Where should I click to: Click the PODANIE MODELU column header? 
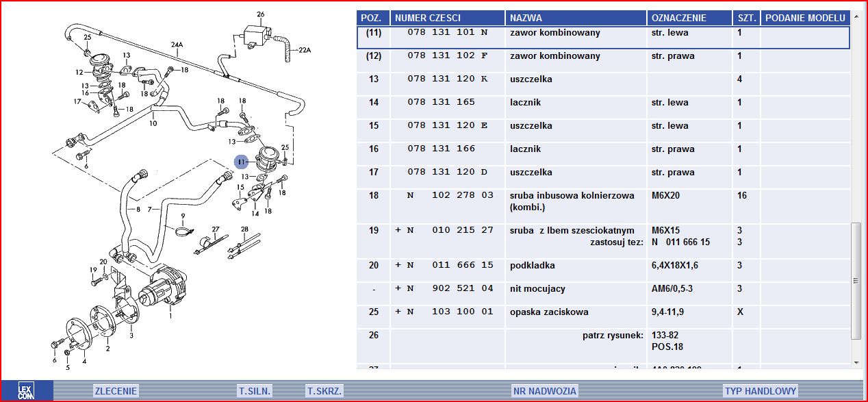(806, 18)
